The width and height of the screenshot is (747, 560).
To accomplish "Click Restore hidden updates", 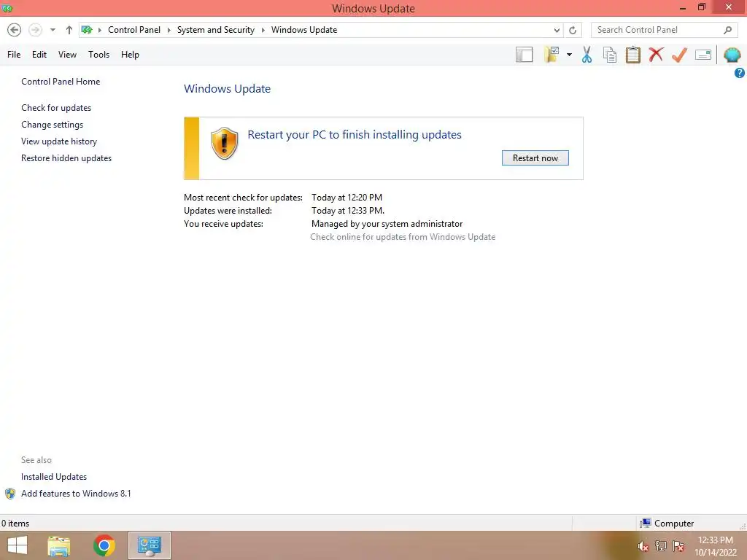I will (66, 158).
